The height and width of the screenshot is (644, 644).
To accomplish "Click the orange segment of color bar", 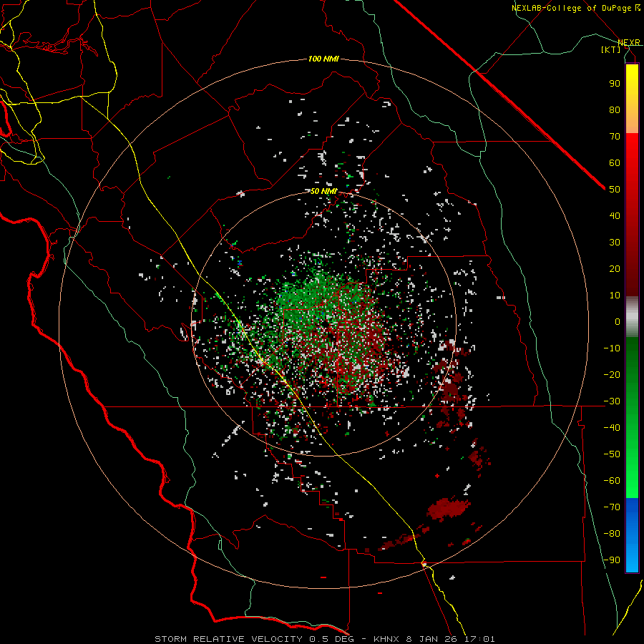I will pos(632,119).
